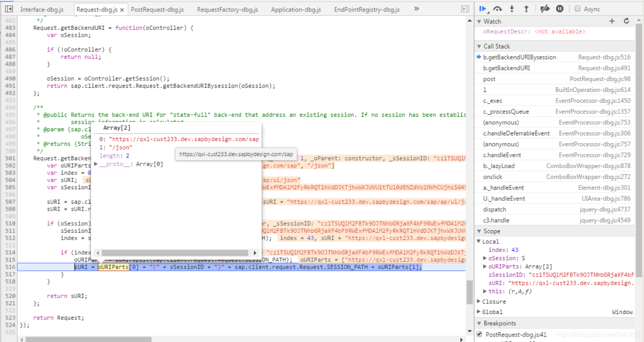
Task: Collapse the Breakpoints section
Action: point(479,323)
